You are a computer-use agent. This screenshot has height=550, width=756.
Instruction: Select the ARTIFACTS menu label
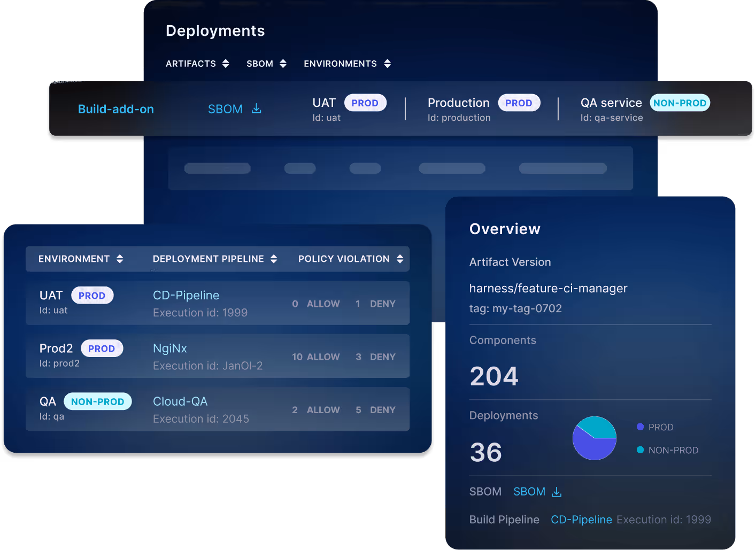click(191, 63)
